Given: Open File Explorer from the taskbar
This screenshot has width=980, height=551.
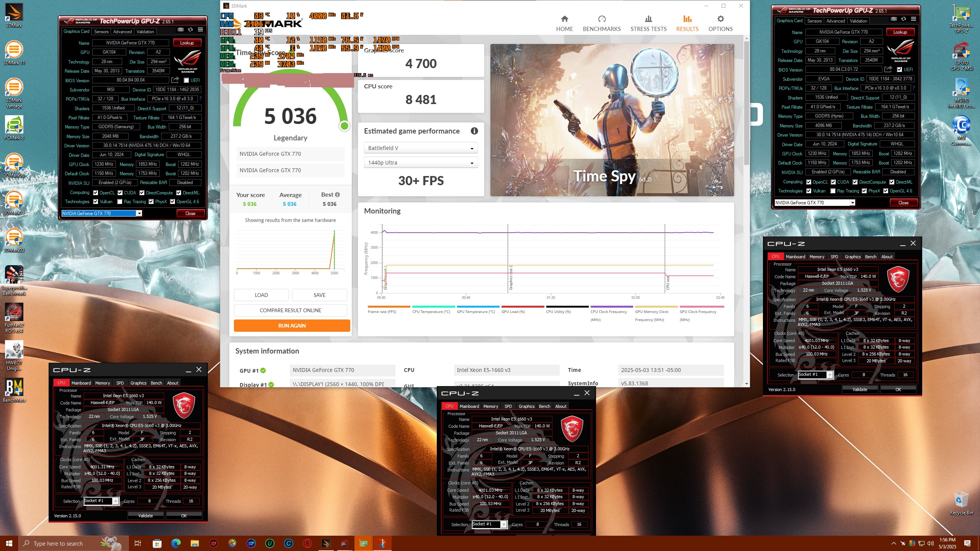Looking at the screenshot, I should pos(194,543).
